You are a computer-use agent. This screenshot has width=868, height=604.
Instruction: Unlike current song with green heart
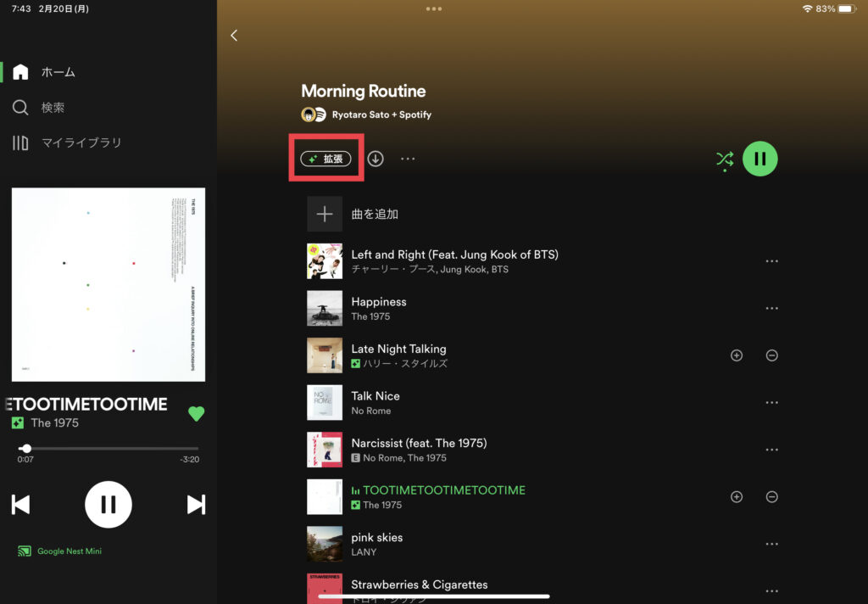pyautogui.click(x=196, y=413)
